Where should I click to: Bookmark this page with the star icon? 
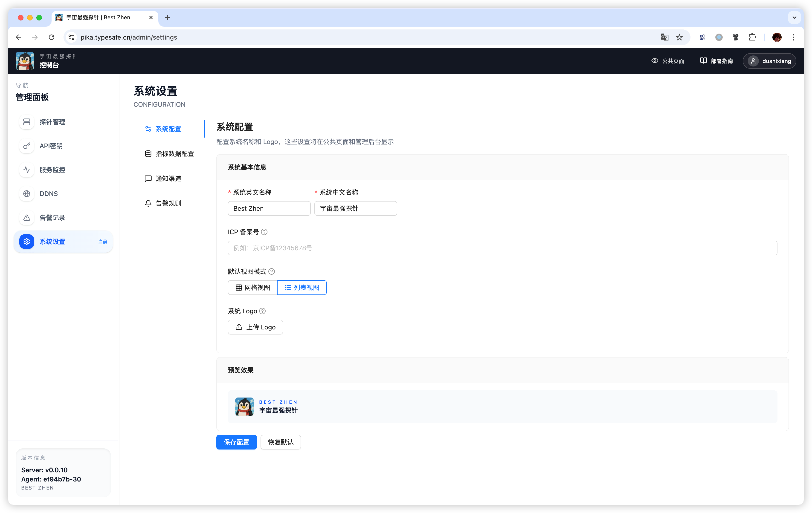click(679, 37)
